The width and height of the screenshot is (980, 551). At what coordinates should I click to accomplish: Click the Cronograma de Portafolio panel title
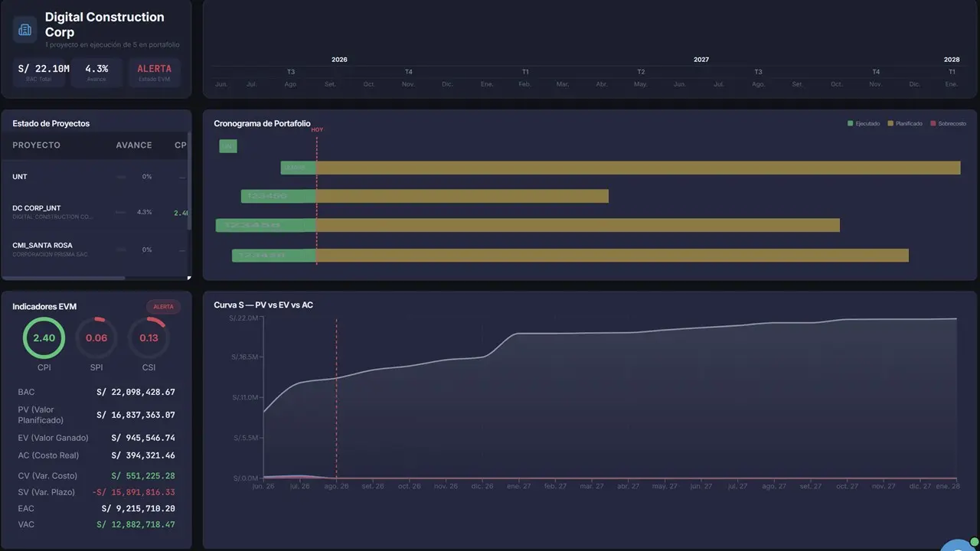[x=262, y=123]
